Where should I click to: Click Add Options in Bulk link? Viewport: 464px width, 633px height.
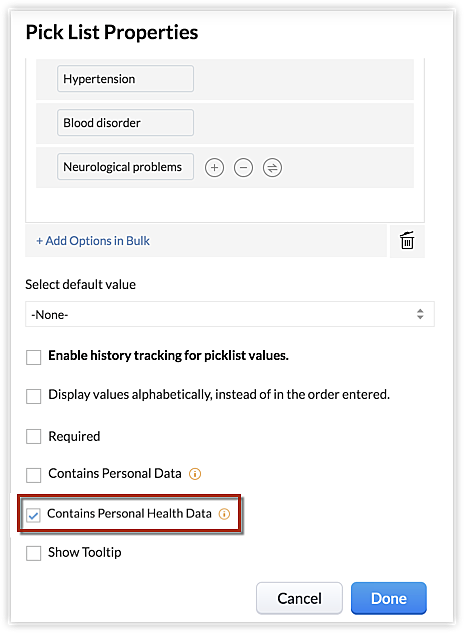(93, 241)
